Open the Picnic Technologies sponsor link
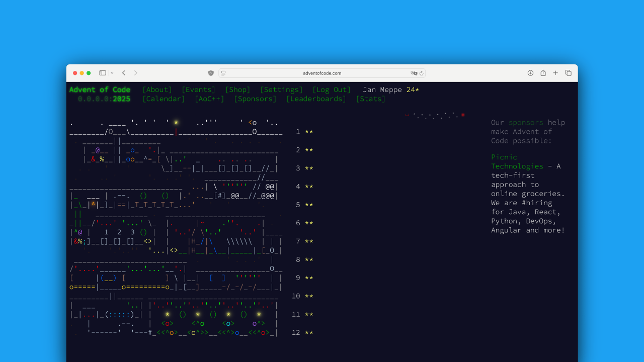 pyautogui.click(x=517, y=161)
